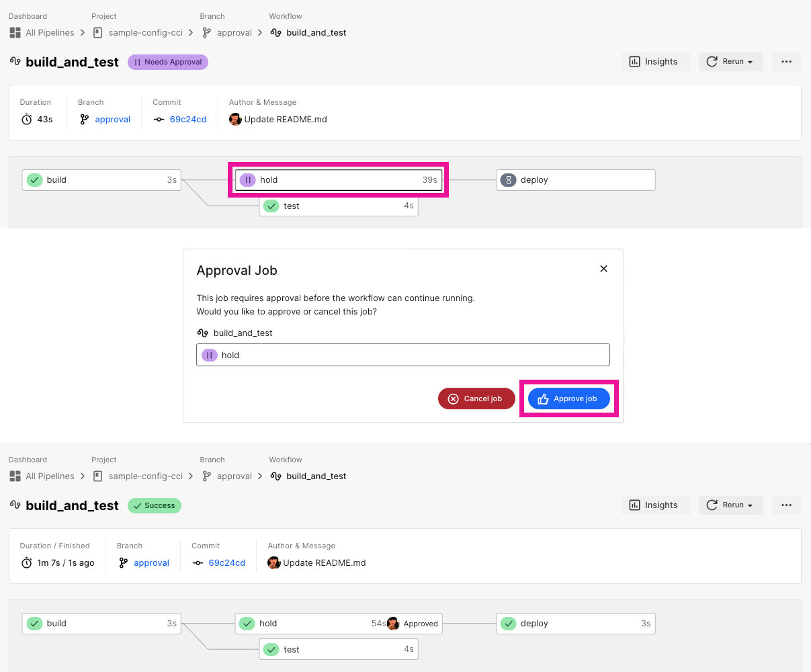This screenshot has width=811, height=672.
Task: Open Insights in the Needs Approval view
Action: point(656,62)
